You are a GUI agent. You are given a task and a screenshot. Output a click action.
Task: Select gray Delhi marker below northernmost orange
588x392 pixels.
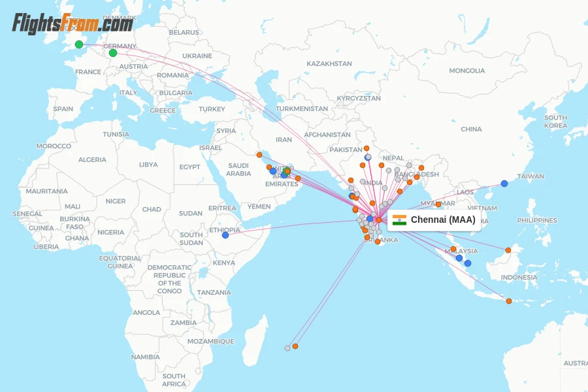click(x=368, y=157)
